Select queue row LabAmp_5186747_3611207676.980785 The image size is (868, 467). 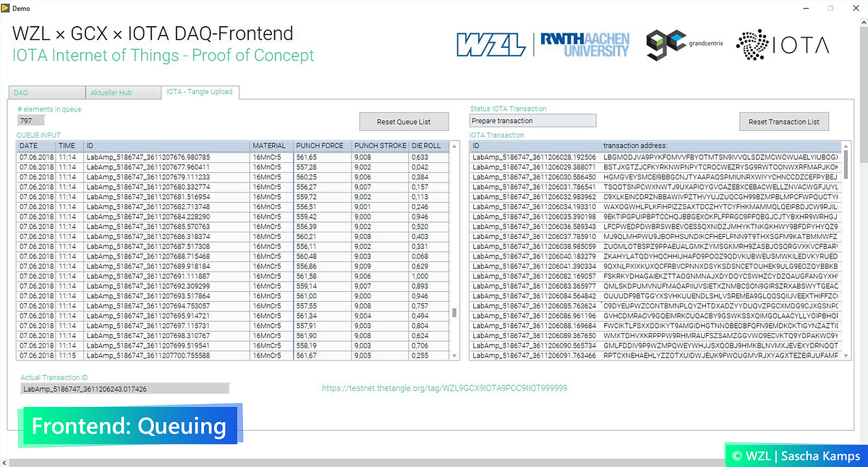234,156
